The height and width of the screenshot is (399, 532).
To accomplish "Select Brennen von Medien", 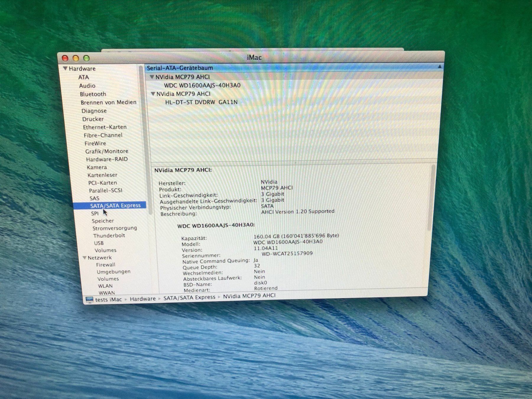I will pos(108,102).
